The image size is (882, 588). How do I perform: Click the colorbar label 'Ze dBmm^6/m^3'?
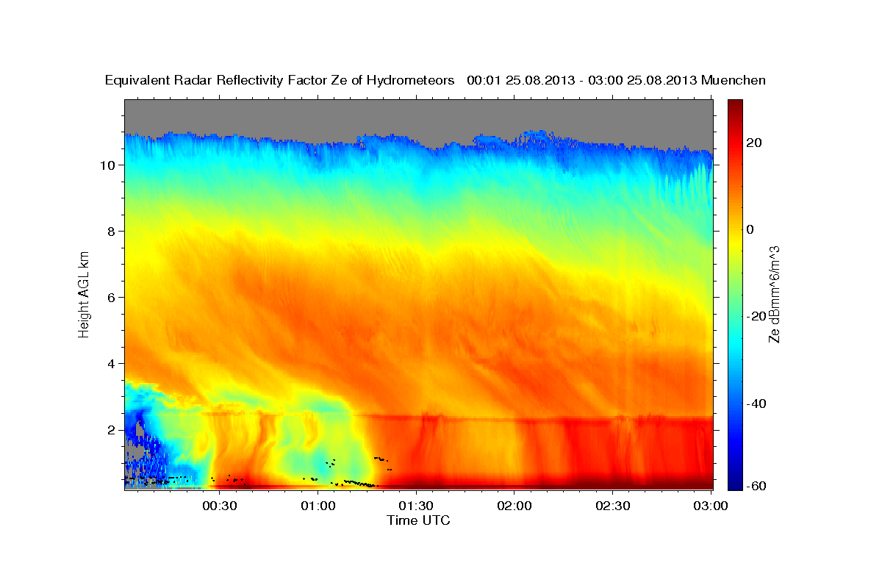(774, 294)
